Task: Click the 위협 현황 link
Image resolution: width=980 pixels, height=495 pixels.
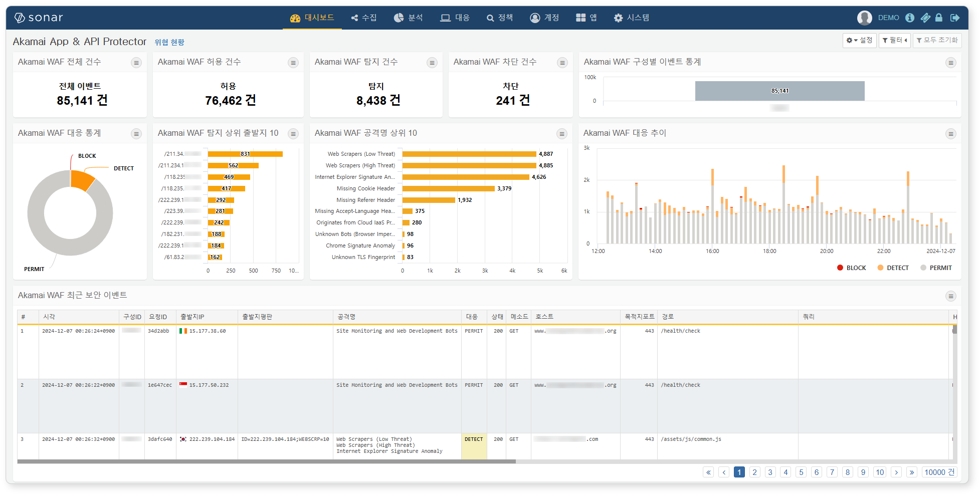Action: point(169,43)
